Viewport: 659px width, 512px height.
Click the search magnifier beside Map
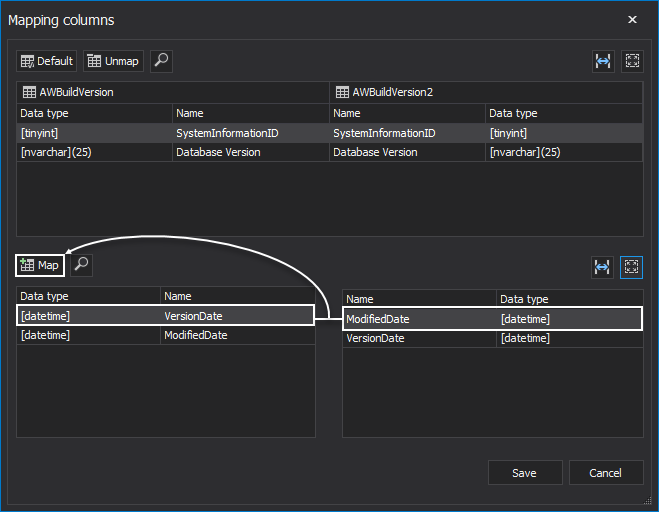(82, 265)
